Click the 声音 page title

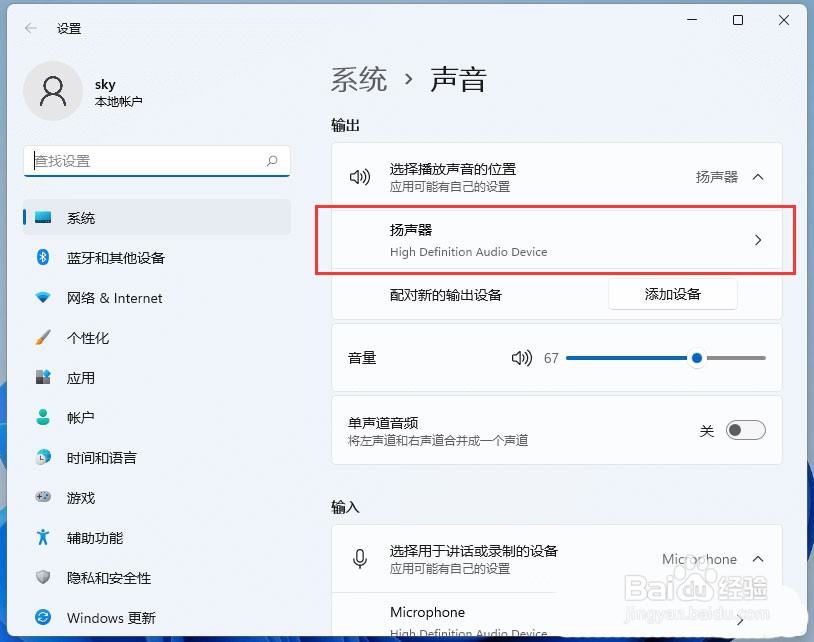(x=458, y=80)
